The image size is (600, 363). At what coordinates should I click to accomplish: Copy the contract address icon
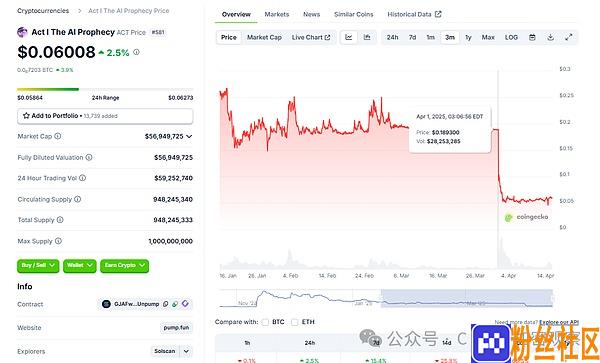click(165, 304)
